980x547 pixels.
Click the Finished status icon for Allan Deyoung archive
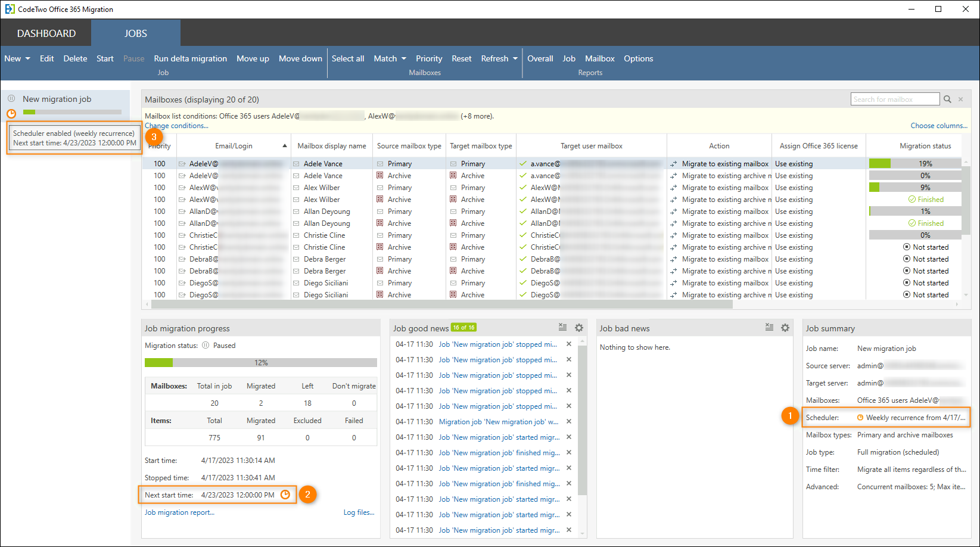point(911,223)
